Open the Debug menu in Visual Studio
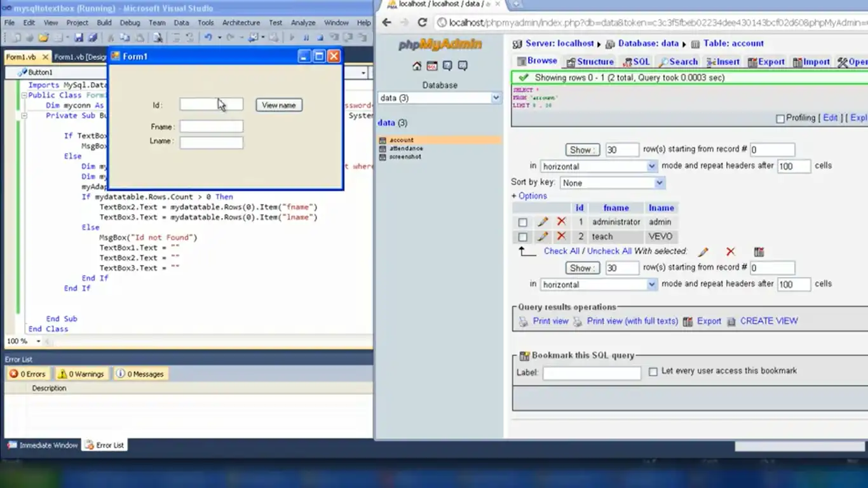 coord(130,23)
